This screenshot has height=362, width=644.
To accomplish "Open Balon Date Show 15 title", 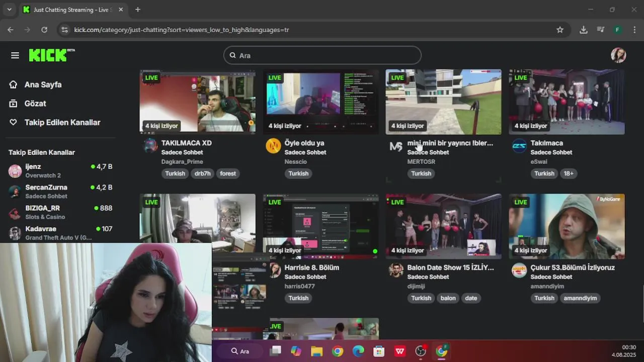I will coord(451,267).
